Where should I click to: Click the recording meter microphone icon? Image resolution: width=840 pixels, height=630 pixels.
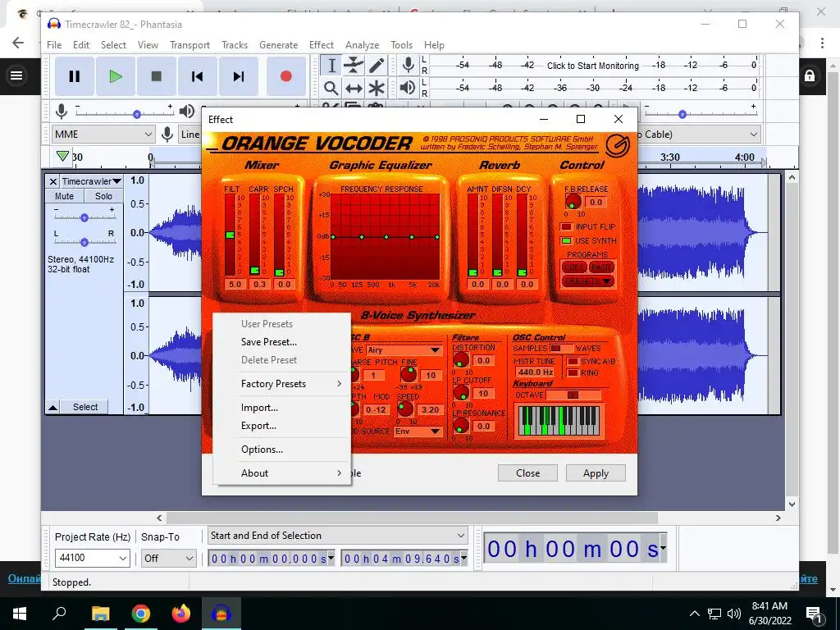409,65
